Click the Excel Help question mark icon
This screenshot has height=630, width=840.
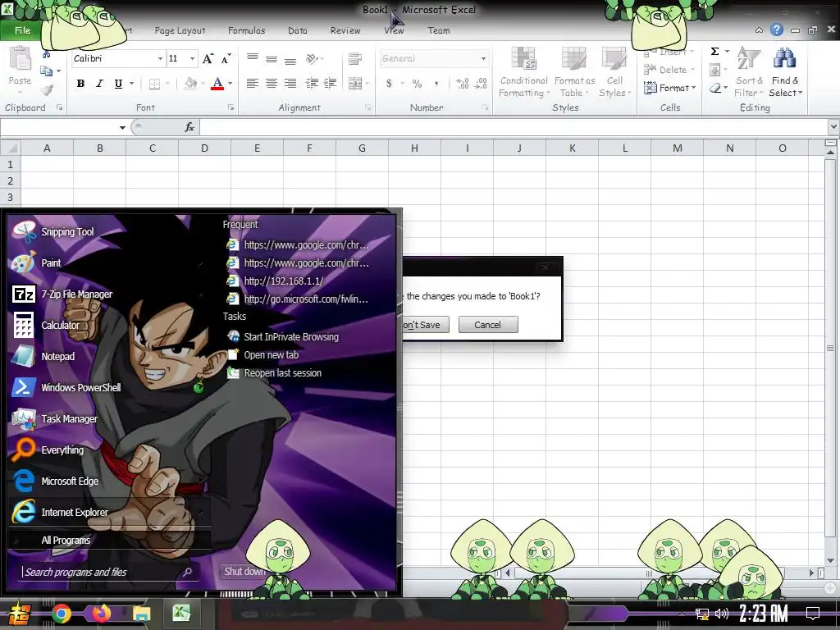coord(777,30)
